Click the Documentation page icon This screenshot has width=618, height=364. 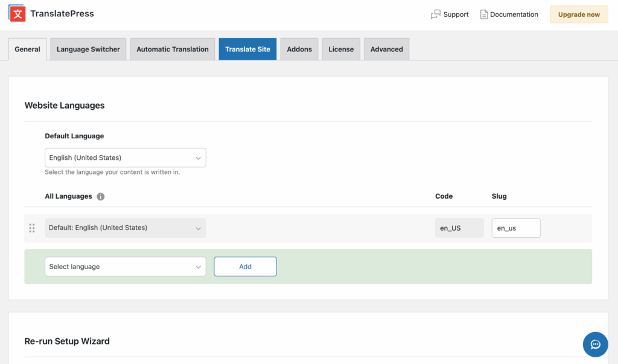484,14
